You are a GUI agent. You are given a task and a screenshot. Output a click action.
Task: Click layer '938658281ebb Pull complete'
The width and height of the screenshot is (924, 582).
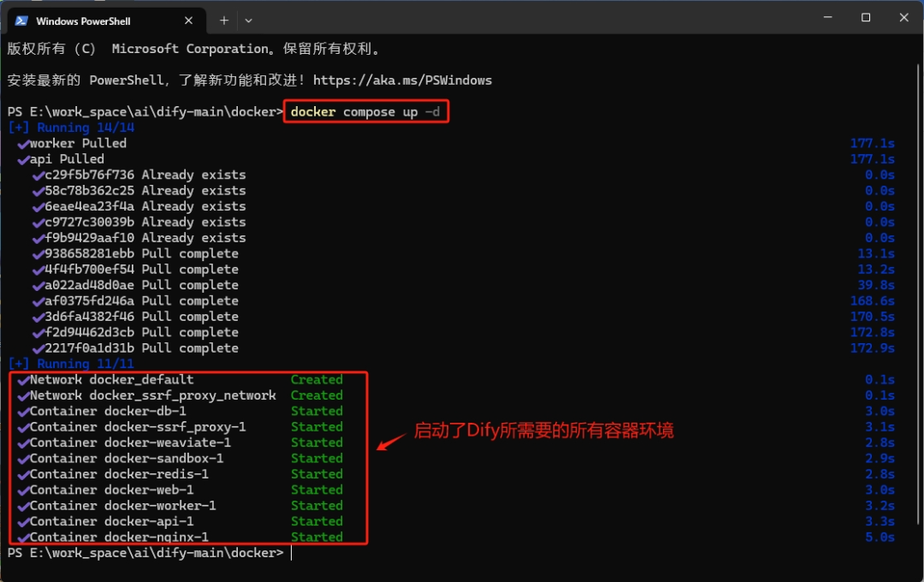coord(135,253)
